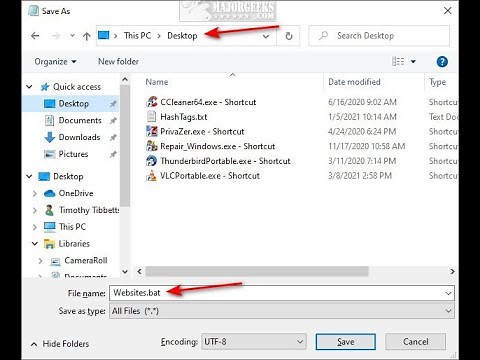
Task: Open the Encoding UTF-8 dropdown
Action: point(254,342)
